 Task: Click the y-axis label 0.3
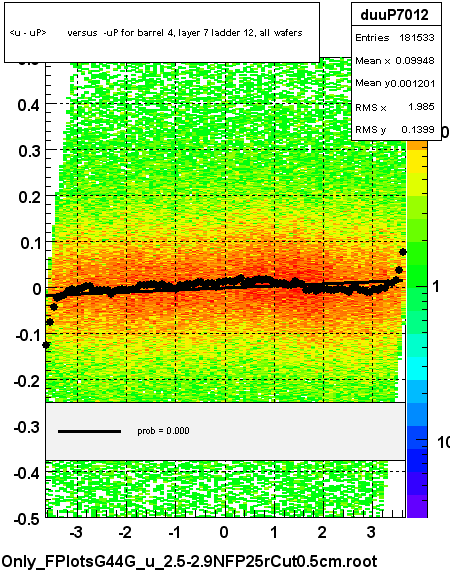pos(29,151)
